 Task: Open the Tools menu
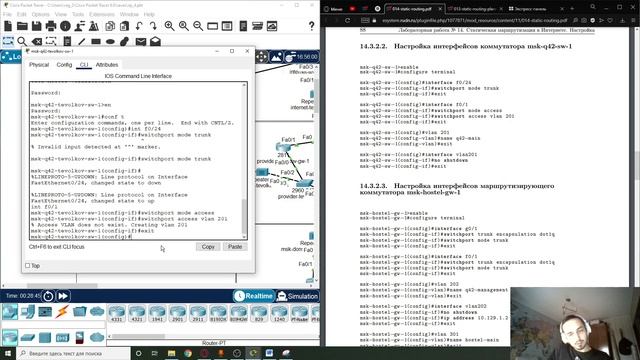coord(78,14)
